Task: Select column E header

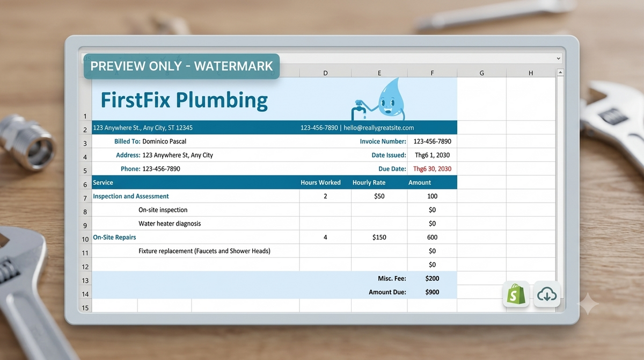Action: click(379, 73)
